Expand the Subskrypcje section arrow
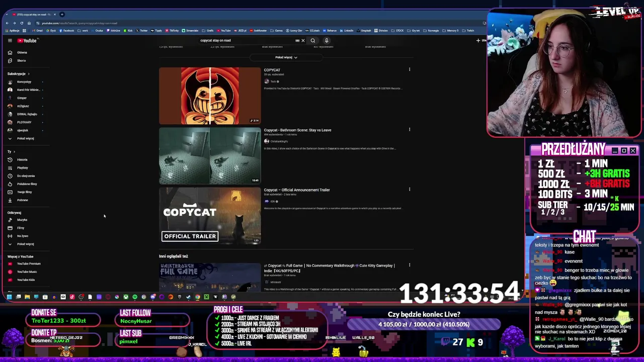 [x=29, y=74]
